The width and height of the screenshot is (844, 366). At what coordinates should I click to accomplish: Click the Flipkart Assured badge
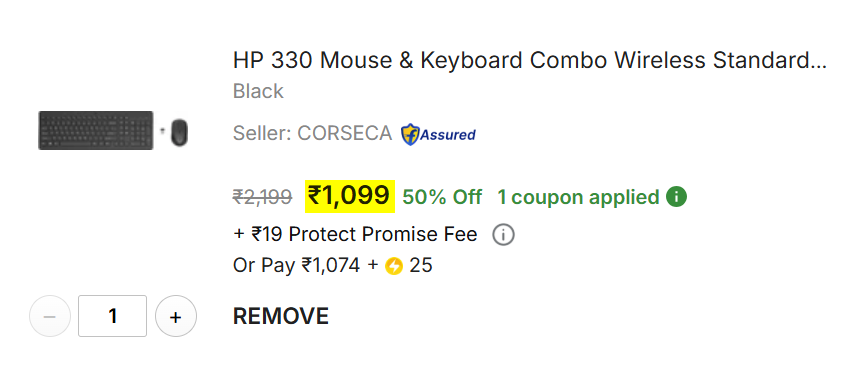pyautogui.click(x=438, y=134)
